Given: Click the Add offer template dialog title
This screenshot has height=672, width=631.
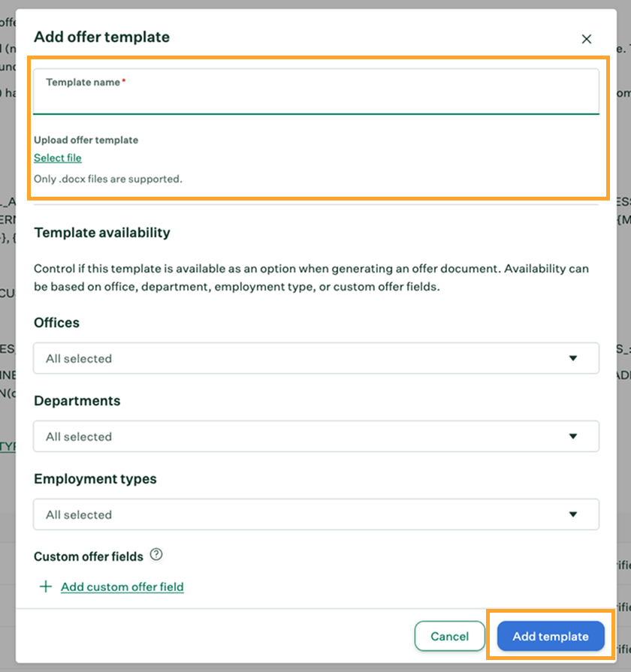Looking at the screenshot, I should click(102, 37).
